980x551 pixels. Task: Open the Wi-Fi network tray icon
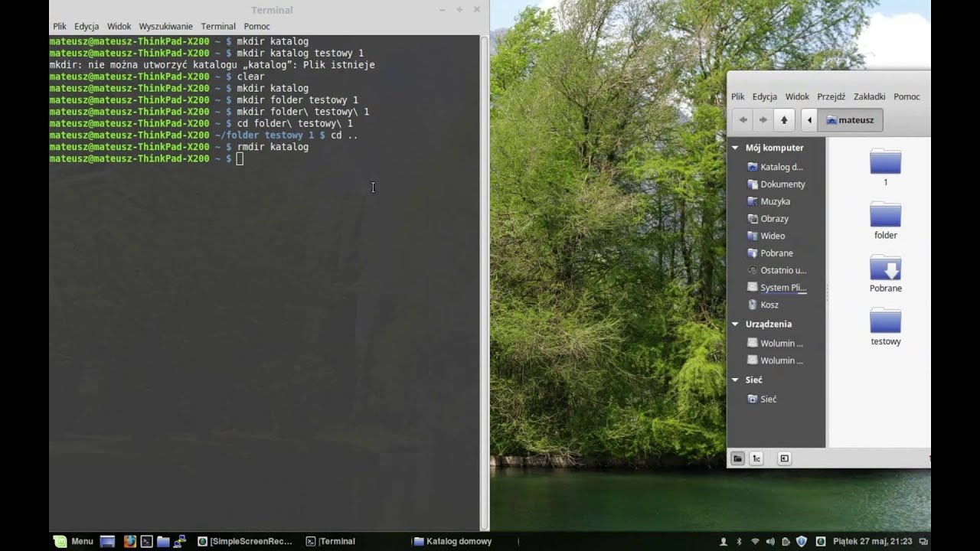click(x=755, y=541)
